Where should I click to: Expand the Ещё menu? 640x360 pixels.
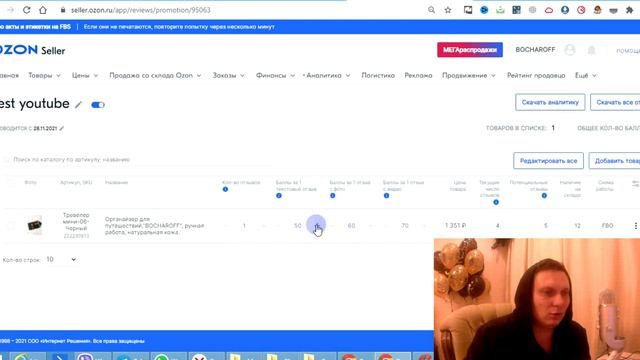[x=586, y=76]
